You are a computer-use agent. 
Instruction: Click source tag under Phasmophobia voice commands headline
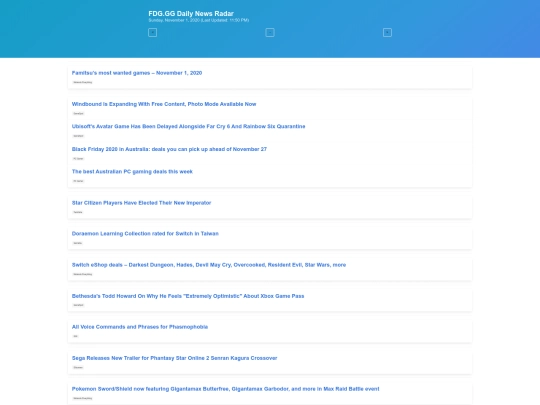click(76, 336)
